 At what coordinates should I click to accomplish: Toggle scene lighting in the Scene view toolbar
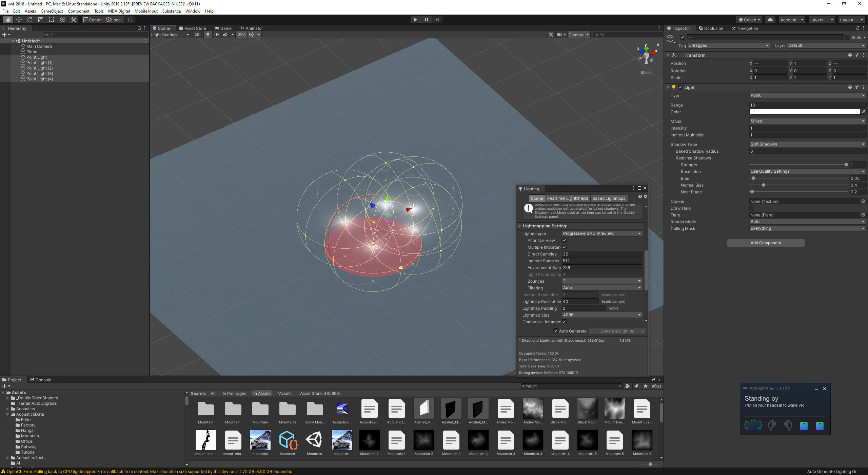click(x=208, y=35)
